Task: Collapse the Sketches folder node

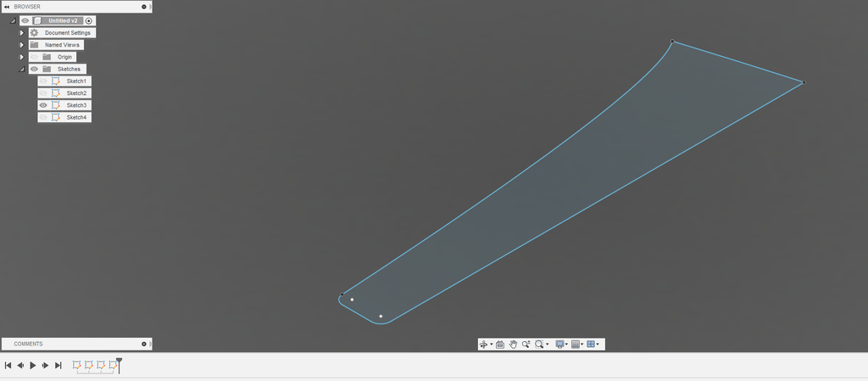Action: pos(22,70)
